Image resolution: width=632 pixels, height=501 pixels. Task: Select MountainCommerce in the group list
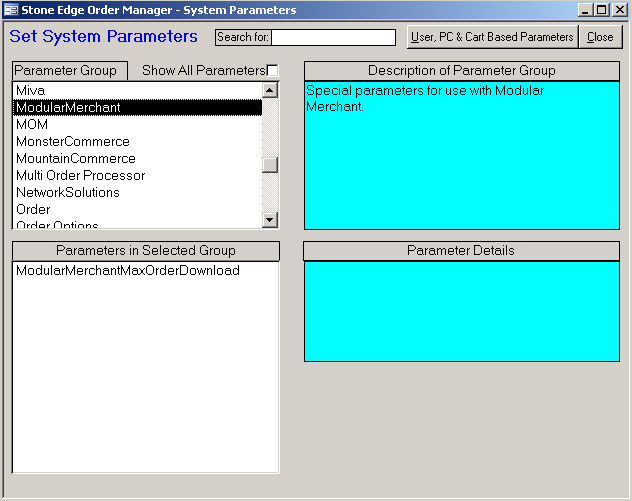click(137, 158)
